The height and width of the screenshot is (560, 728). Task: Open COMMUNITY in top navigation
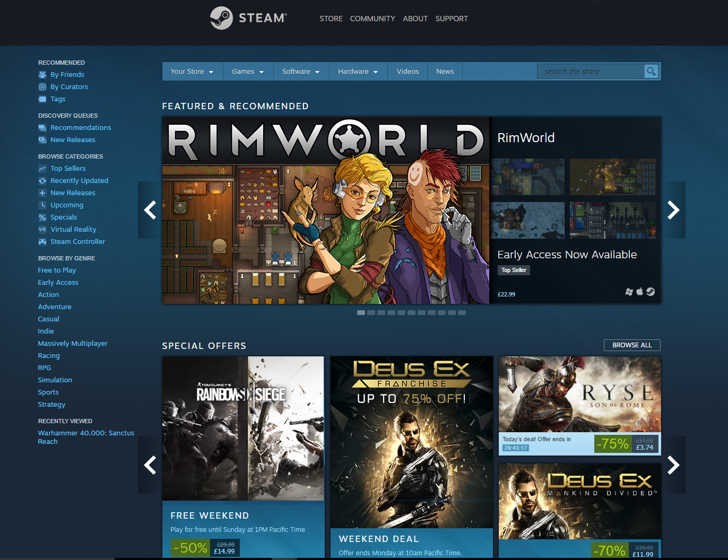372,19
